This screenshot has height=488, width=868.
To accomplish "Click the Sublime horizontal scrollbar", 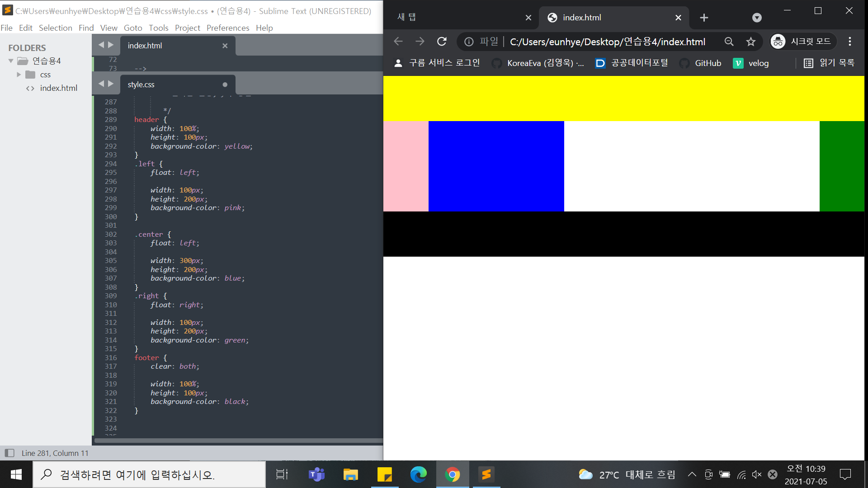I will pyautogui.click(x=238, y=440).
